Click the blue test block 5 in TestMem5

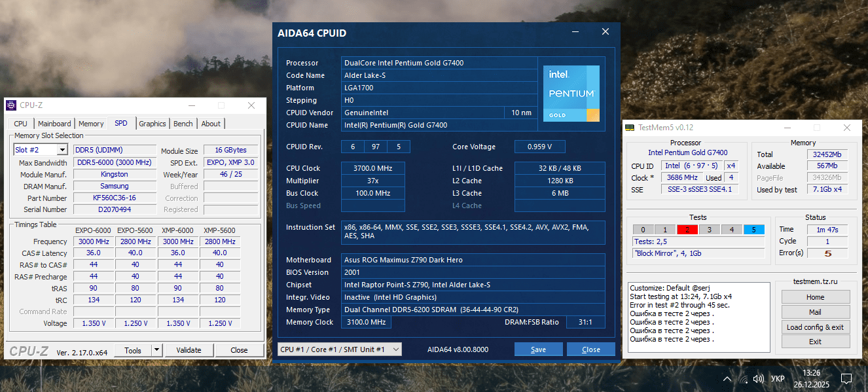[754, 230]
